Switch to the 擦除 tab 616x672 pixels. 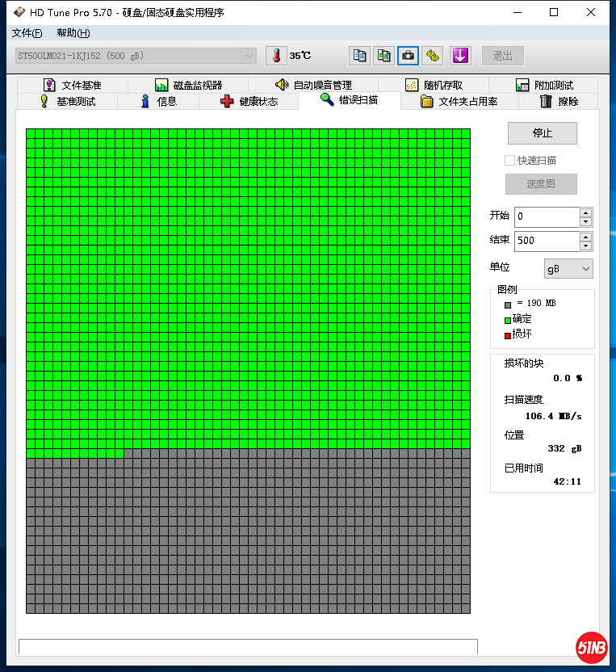[x=559, y=102]
